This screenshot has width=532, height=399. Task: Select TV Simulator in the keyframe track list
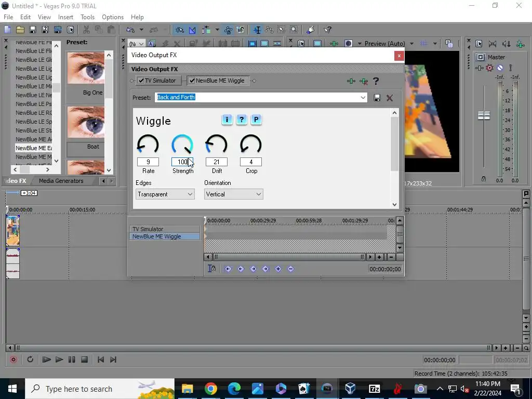pos(165,229)
